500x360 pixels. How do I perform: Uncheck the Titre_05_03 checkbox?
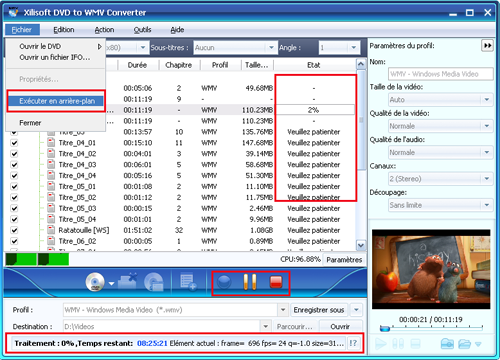(x=14, y=208)
